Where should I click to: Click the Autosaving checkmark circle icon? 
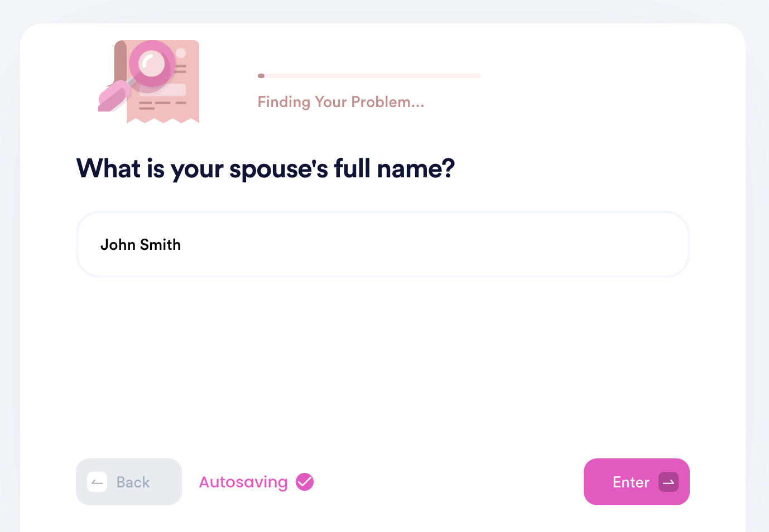305,482
